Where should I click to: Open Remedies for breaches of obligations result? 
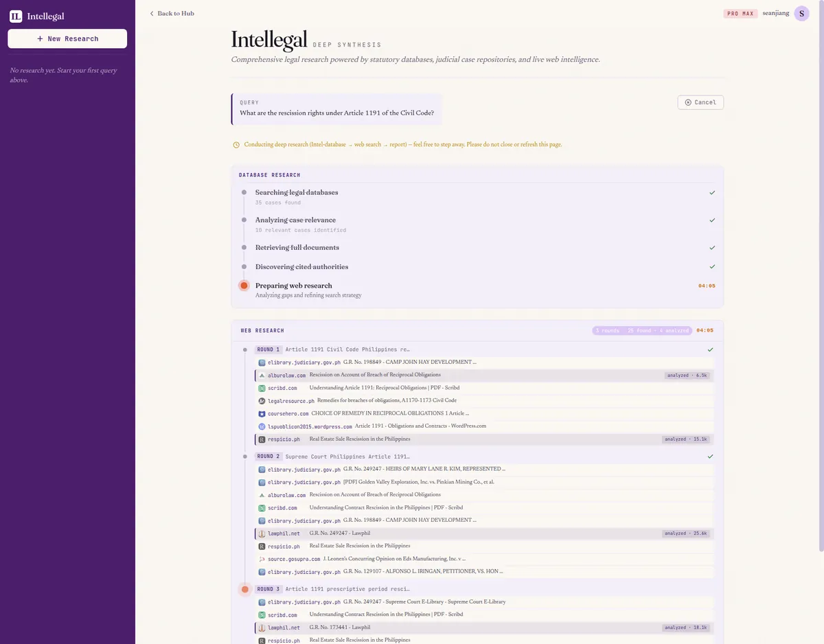[x=485, y=400]
